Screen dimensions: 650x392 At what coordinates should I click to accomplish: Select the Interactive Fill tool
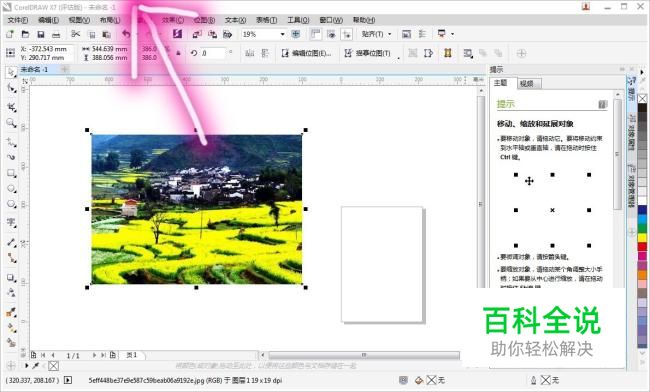[x=11, y=328]
